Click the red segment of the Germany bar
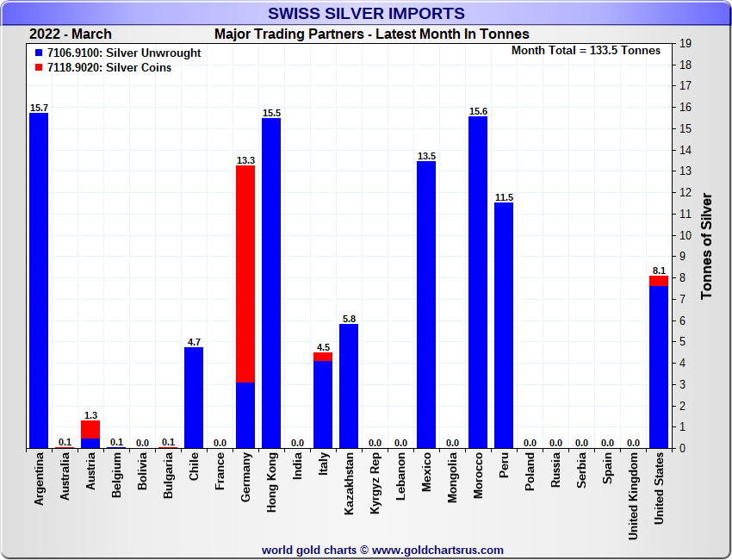This screenshot has width=732, height=560. coord(245,274)
